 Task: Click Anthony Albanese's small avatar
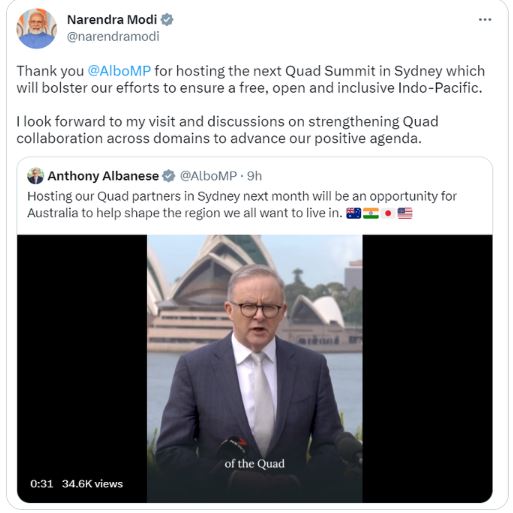(x=35, y=176)
